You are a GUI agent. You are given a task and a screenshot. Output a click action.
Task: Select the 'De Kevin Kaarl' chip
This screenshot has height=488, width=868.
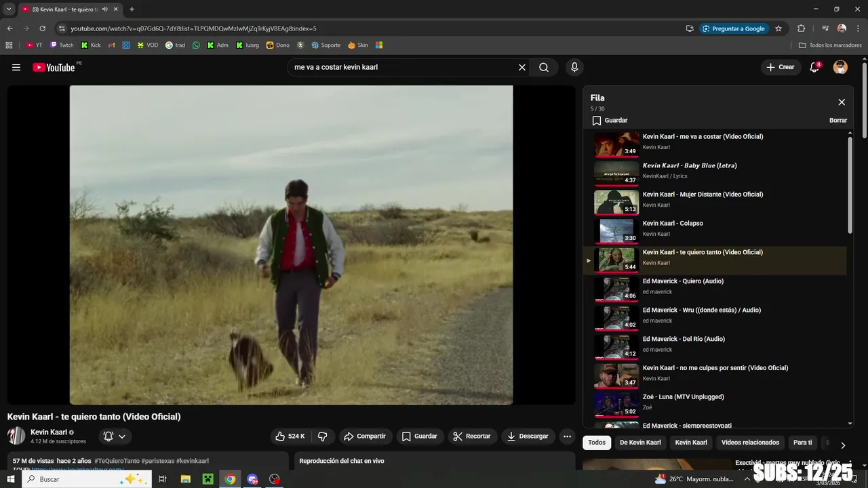pyautogui.click(x=640, y=443)
